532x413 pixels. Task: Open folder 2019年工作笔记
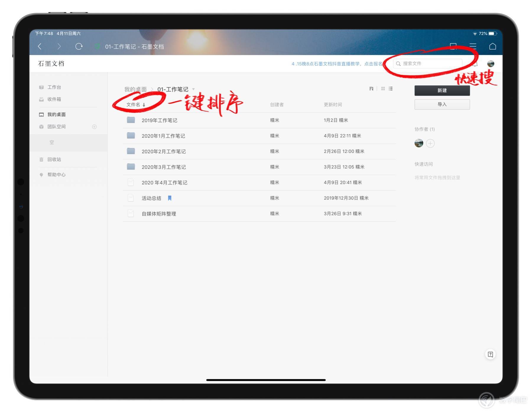(x=159, y=120)
